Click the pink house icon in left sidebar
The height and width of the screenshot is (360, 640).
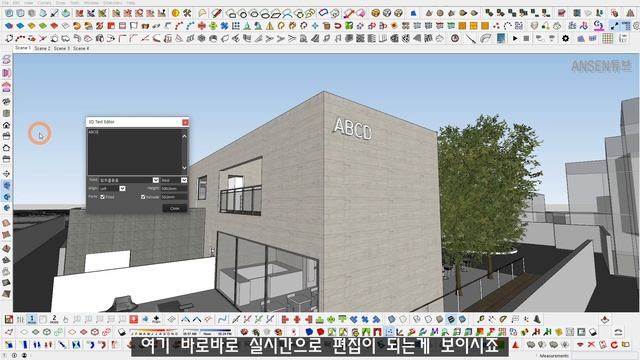point(6,87)
